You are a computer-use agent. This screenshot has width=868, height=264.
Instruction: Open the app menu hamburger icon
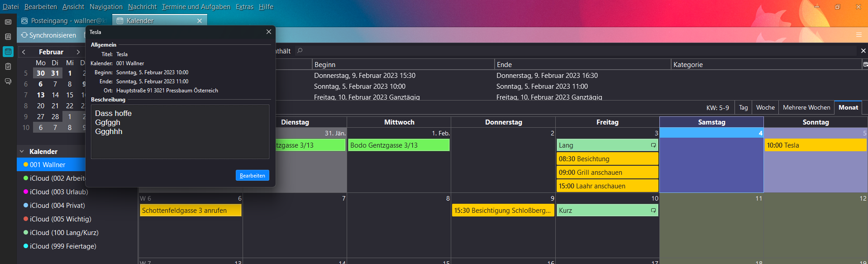coord(858,35)
